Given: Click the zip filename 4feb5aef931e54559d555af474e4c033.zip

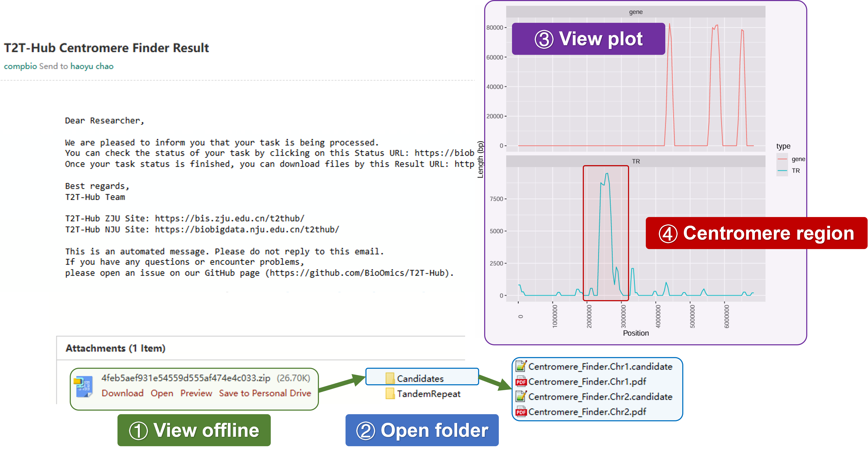Looking at the screenshot, I should 186,378.
